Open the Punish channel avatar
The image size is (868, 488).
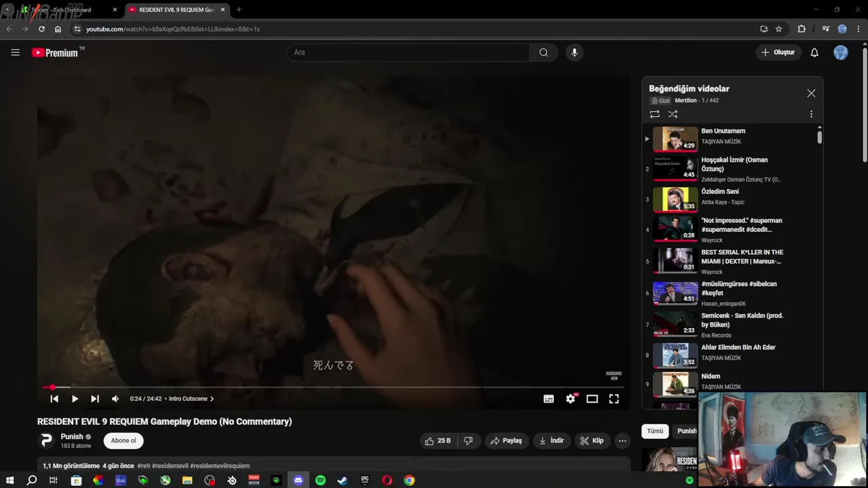[46, 441]
